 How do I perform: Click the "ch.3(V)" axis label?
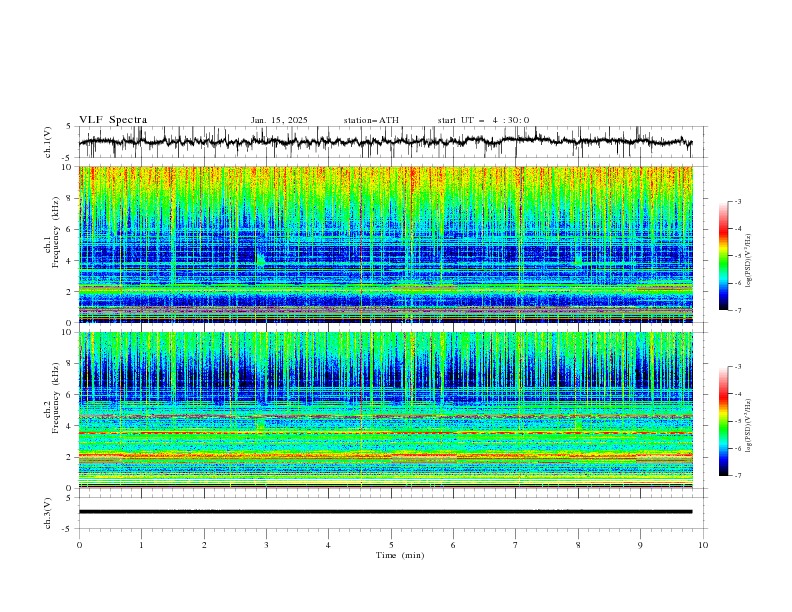click(48, 513)
